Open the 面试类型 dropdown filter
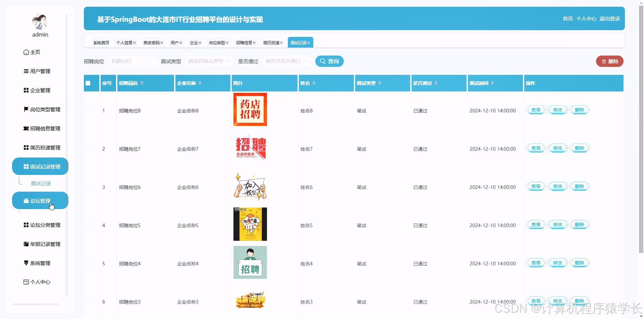The width and height of the screenshot is (644, 319). [x=209, y=61]
